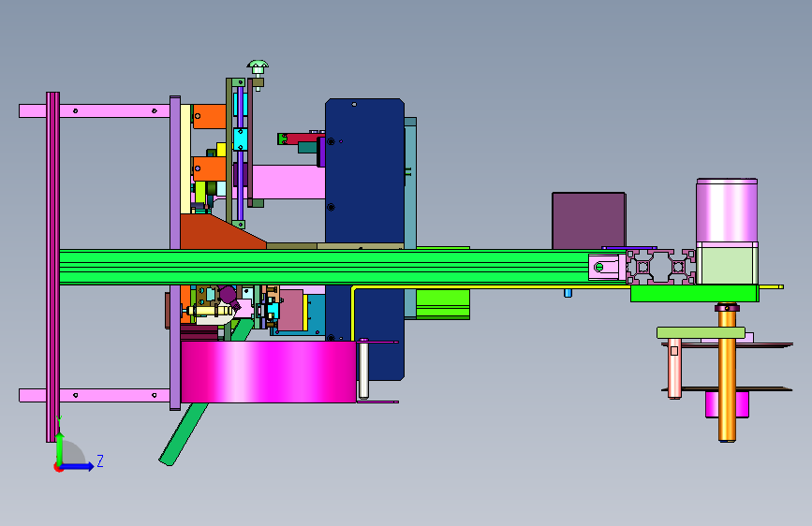Pick the lavender cylindrical motor body
This screenshot has height=526, width=812.
pos(727,211)
